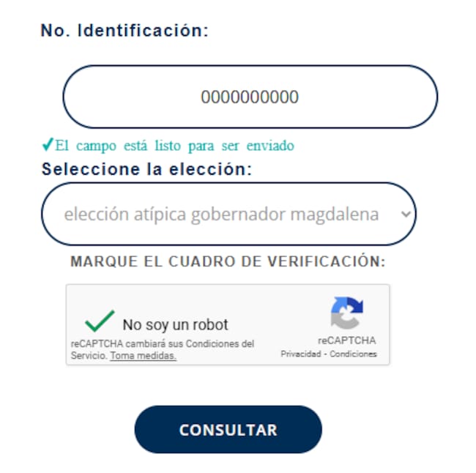The width and height of the screenshot is (476, 473).
Task: Click the 'No soy un robot' label text
Action: 175,324
